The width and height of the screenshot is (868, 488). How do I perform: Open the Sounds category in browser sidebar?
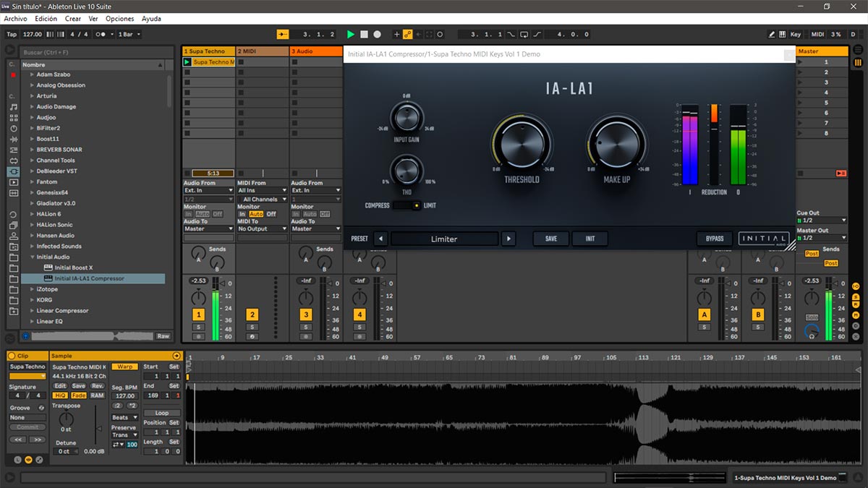click(13, 106)
